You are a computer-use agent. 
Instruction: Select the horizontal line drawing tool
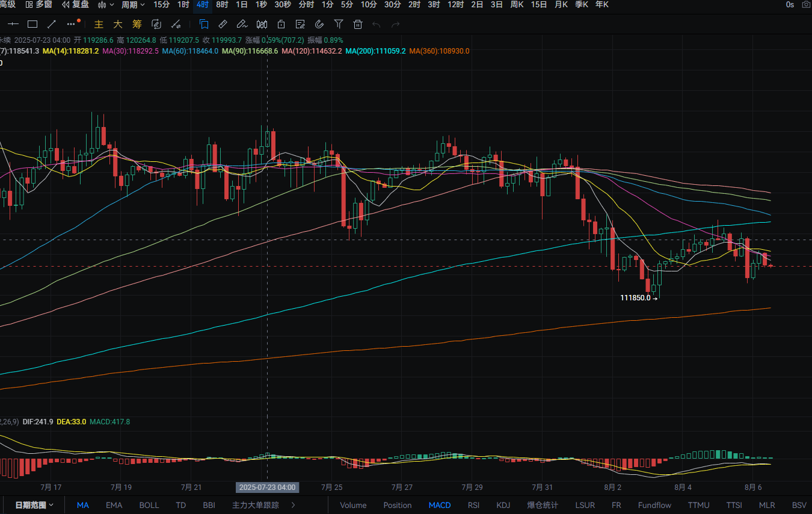click(13, 24)
